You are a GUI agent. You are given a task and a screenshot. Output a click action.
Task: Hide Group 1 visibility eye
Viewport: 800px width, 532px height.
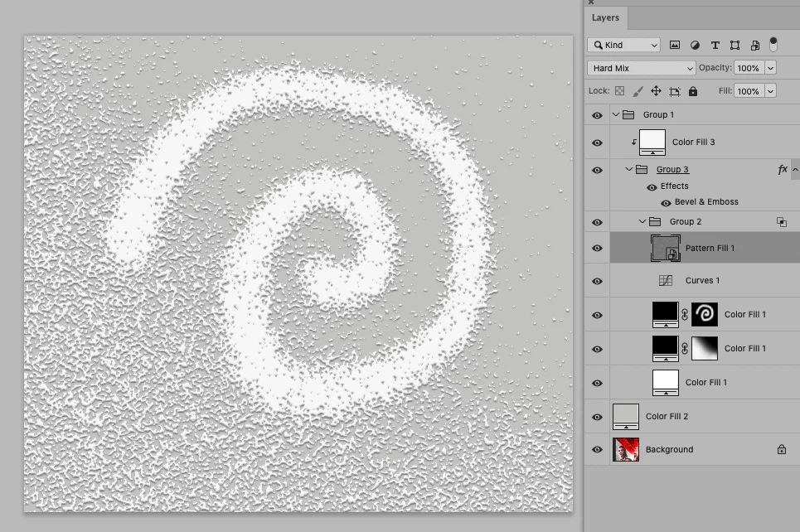pyautogui.click(x=597, y=115)
